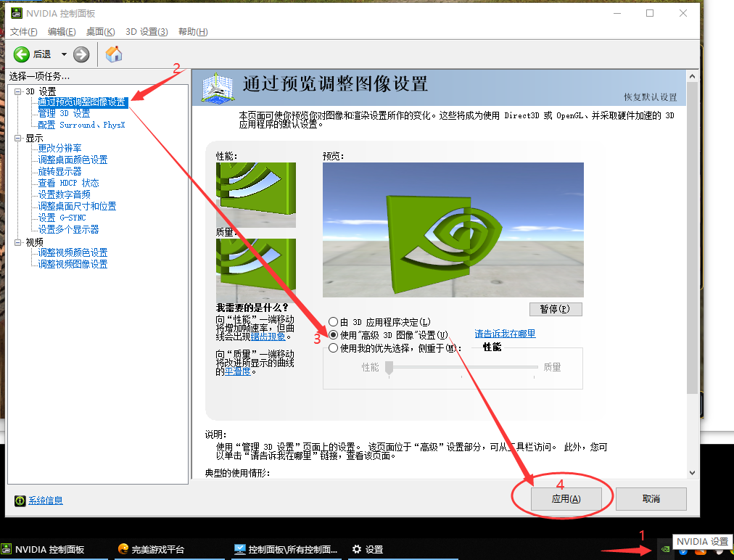Click 请告诉我在哪里 link
Image resolution: width=734 pixels, height=560 pixels.
click(505, 334)
